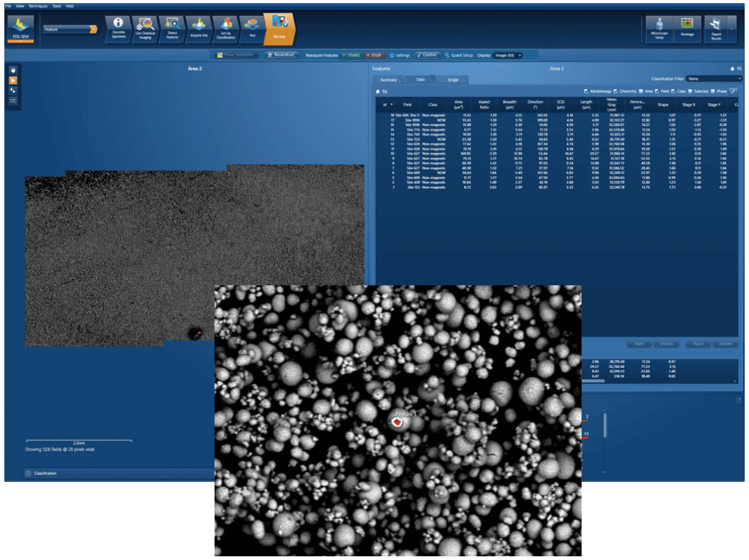The image size is (749, 560).
Task: Click the Reconstruct button
Action: (x=281, y=55)
